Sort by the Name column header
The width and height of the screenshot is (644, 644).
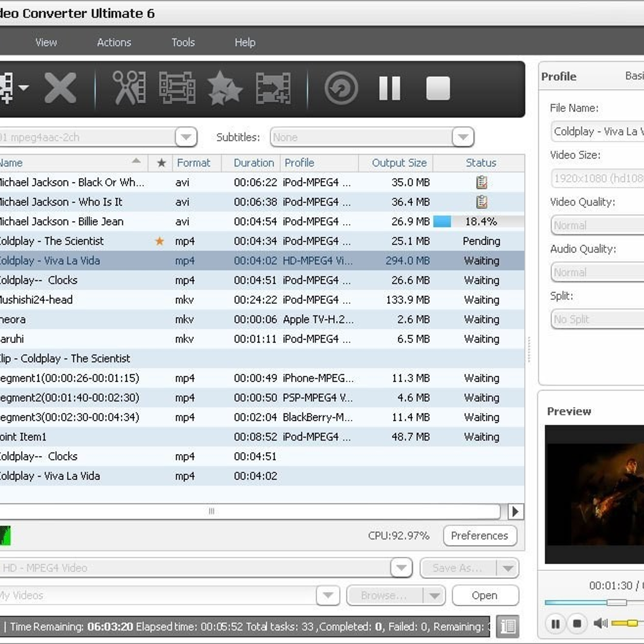[74, 163]
